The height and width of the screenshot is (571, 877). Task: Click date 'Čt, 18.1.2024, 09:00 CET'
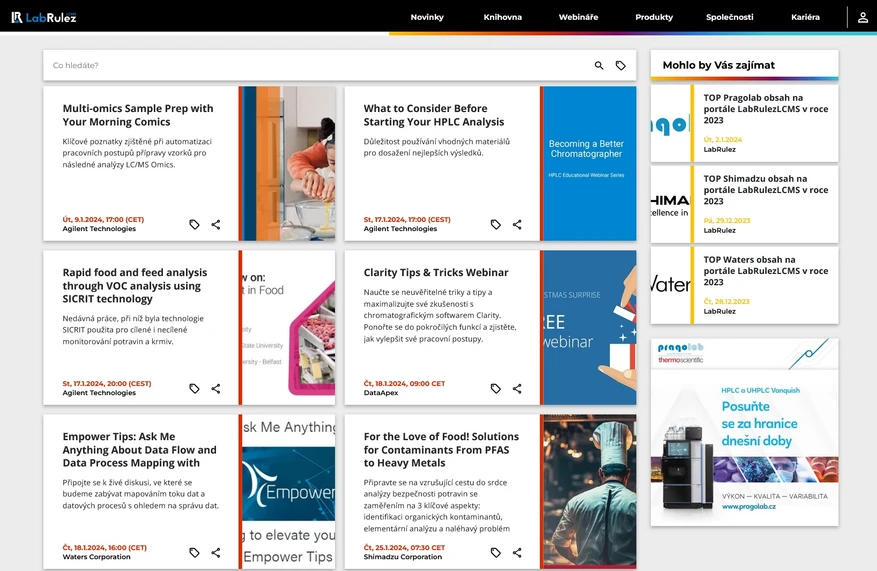(404, 384)
